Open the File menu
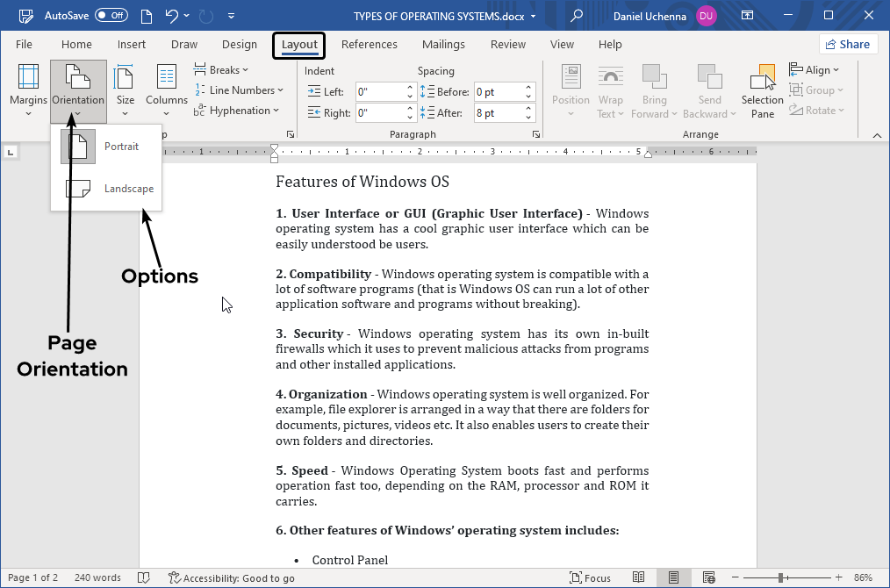The image size is (890, 588). pyautogui.click(x=24, y=44)
